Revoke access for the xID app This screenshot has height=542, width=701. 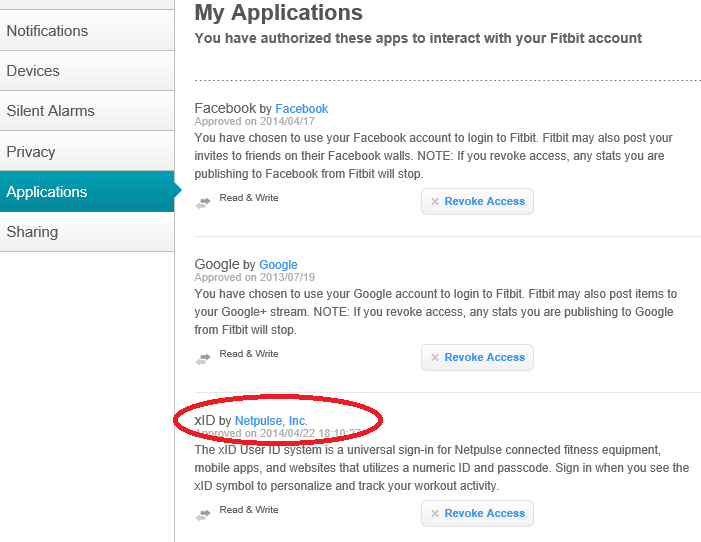pyautogui.click(x=477, y=513)
